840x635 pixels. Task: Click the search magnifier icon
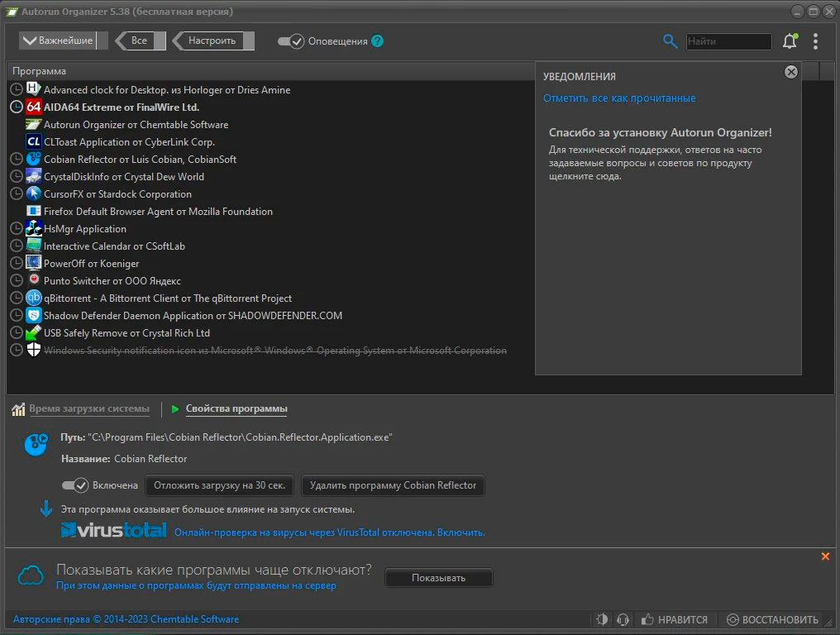tap(670, 41)
